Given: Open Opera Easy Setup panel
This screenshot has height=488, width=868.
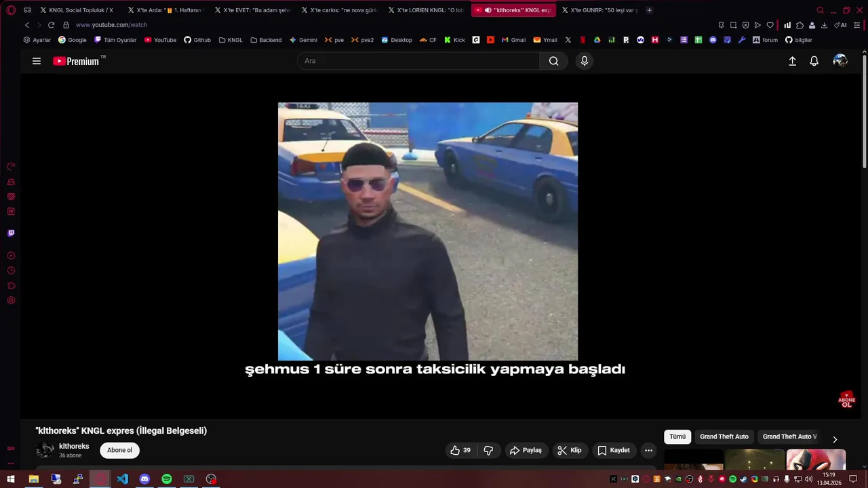Looking at the screenshot, I should (857, 25).
